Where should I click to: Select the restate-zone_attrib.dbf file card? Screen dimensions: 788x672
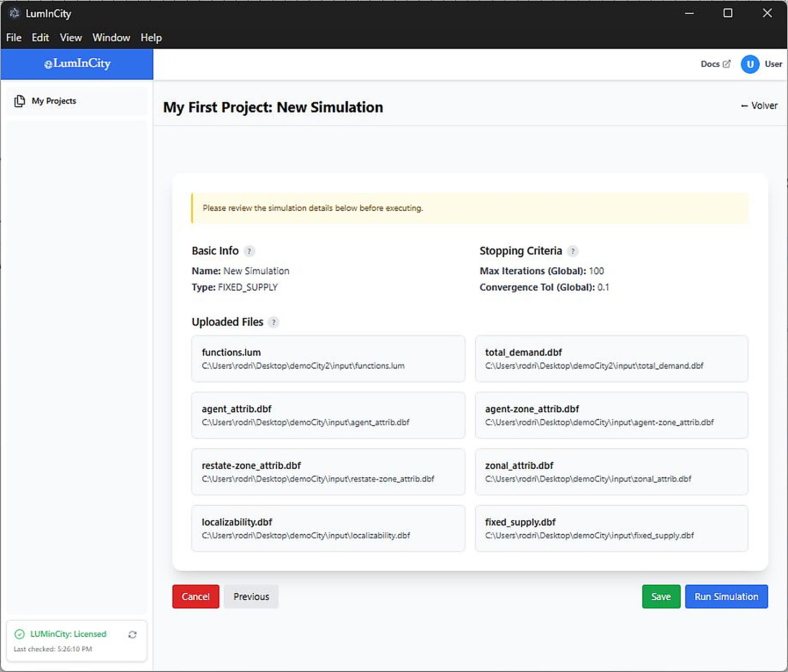[x=328, y=472]
